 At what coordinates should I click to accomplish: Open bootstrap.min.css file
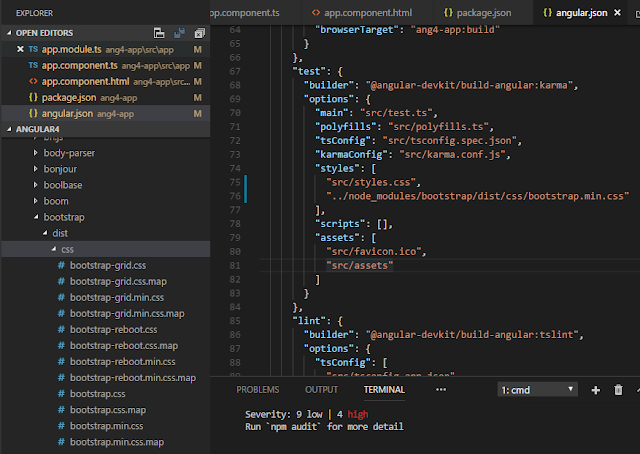click(107, 426)
